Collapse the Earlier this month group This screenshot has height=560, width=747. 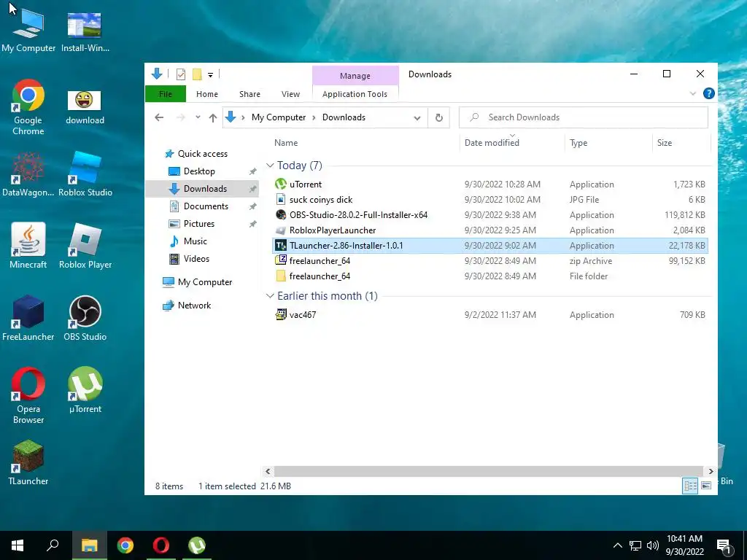point(270,296)
